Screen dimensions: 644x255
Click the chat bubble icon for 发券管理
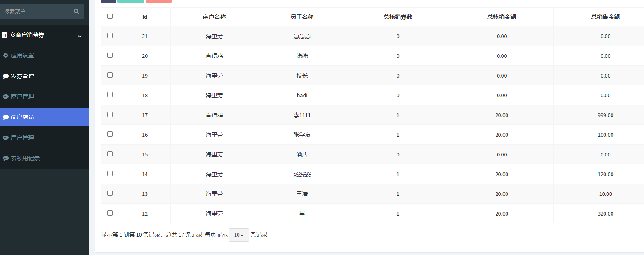[x=6, y=76]
